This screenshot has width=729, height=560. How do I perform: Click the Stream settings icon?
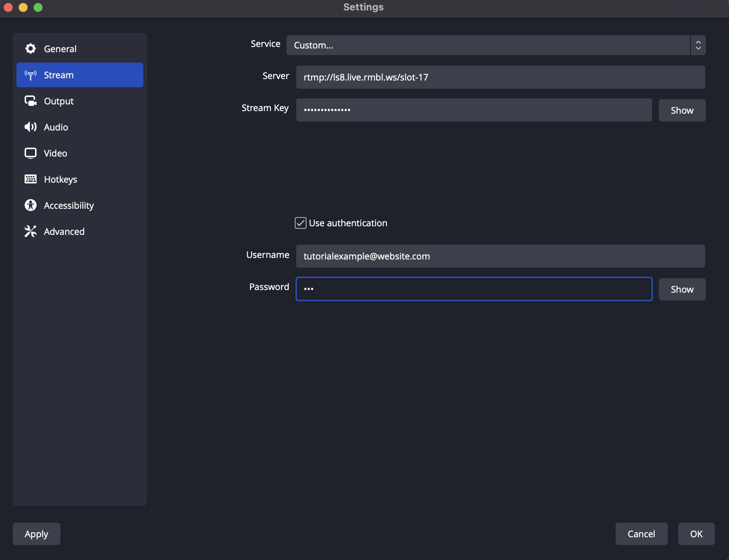(x=30, y=75)
